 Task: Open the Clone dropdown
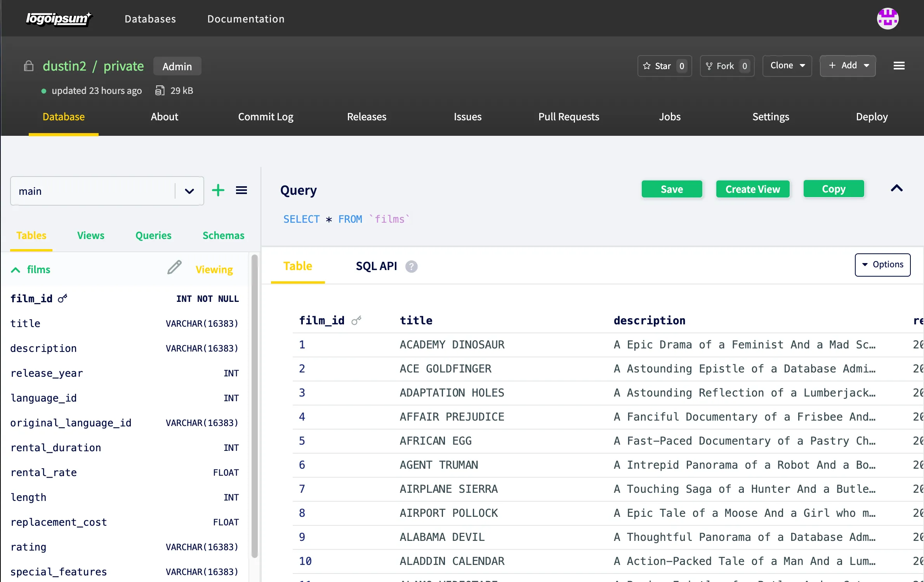point(787,66)
